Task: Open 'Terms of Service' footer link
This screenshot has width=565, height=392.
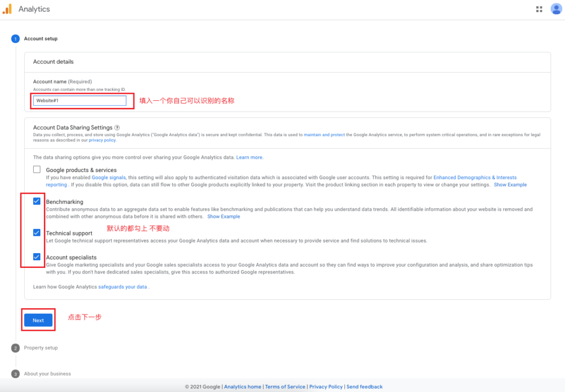Action: coord(285,386)
